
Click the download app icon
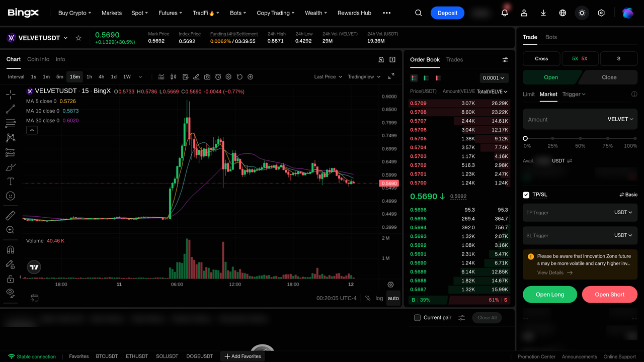click(543, 13)
